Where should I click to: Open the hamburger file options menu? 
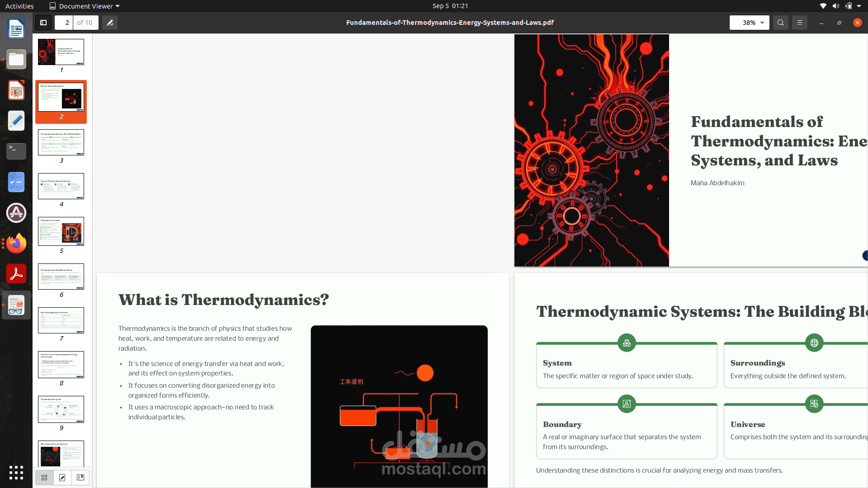pyautogui.click(x=799, y=23)
